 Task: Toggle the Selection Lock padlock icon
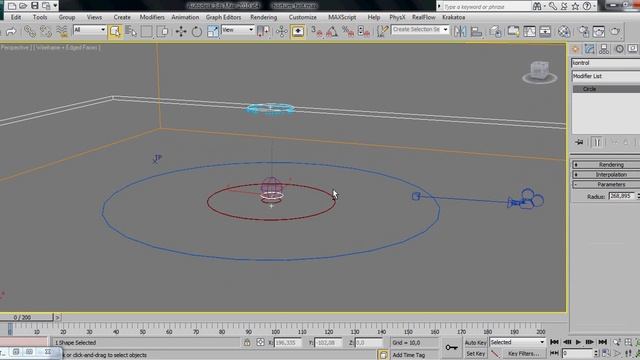[x=247, y=342]
